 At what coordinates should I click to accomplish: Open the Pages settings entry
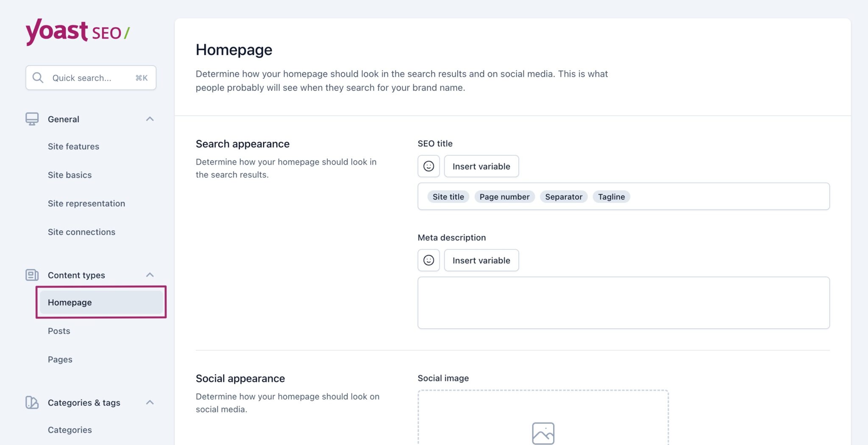(60, 359)
